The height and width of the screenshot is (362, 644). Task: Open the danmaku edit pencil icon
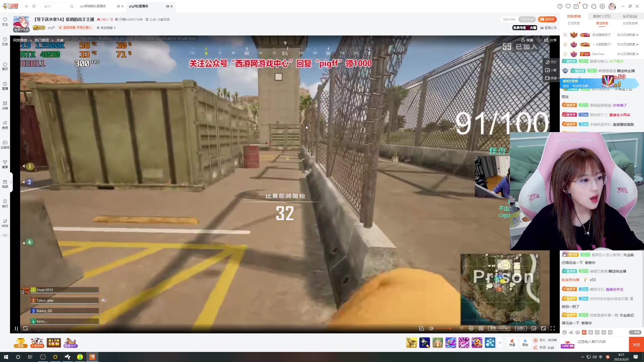click(422, 328)
